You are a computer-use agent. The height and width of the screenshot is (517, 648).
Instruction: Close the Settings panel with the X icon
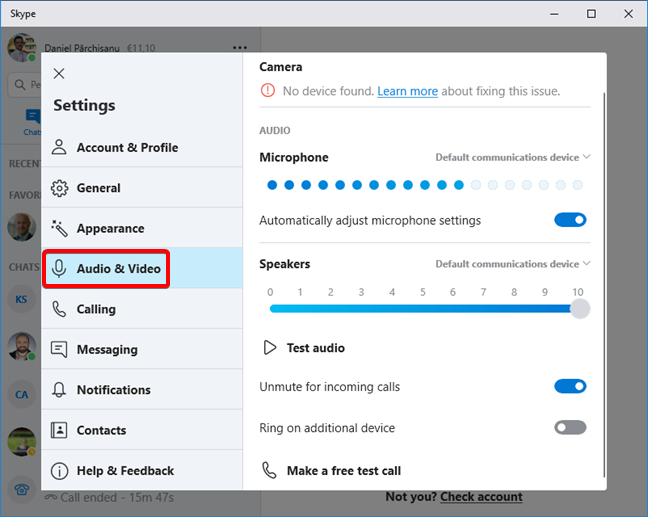(x=59, y=74)
